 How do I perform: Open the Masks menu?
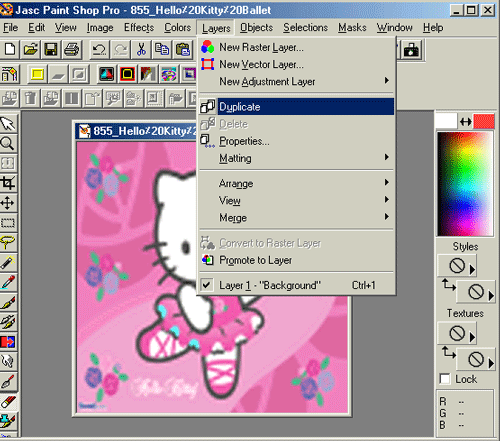[352, 27]
